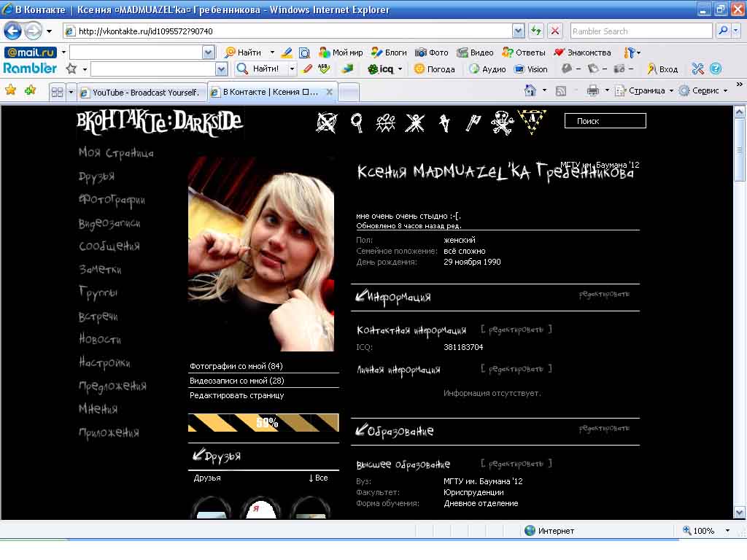Click the RSS feeds icon
The image size is (747, 560).
561,90
